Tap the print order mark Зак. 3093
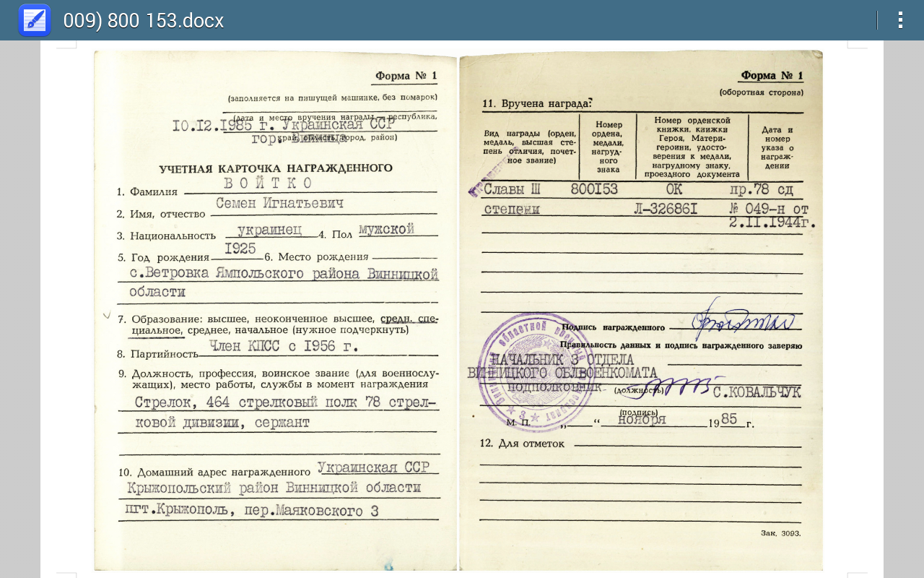The height and width of the screenshot is (578, 924). tap(780, 533)
